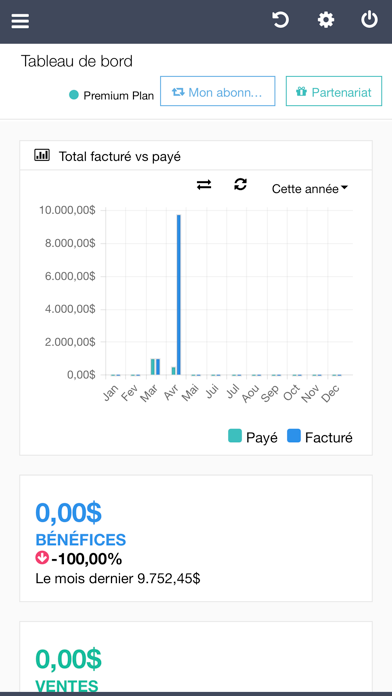Click the BÉNÉFICES label
This screenshot has height=696, width=392.
click(81, 540)
